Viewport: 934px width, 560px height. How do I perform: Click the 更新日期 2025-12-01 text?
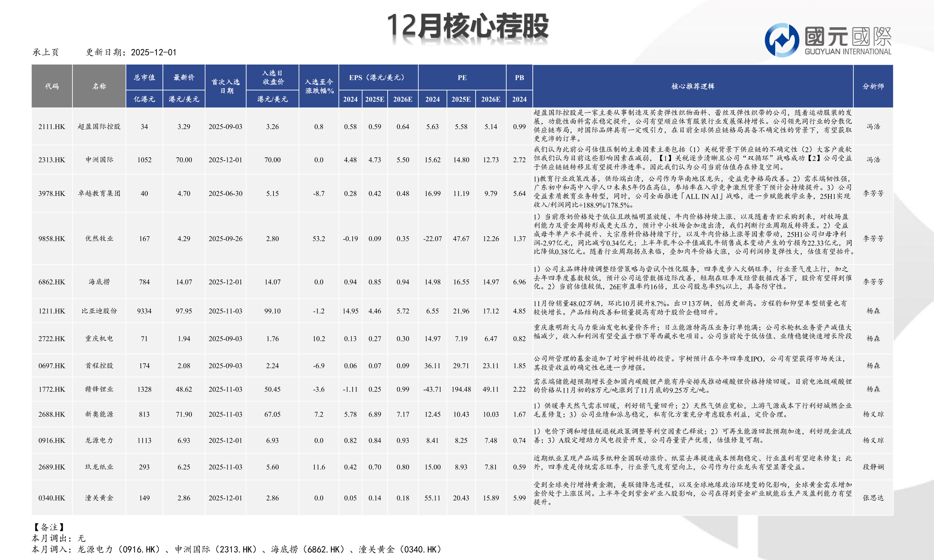point(131,53)
